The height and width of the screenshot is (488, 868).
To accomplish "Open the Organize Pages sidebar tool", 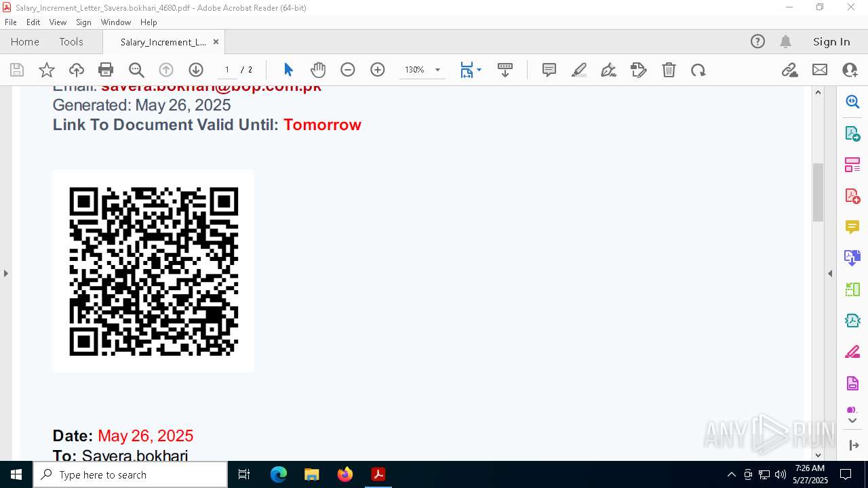I will 852,165.
